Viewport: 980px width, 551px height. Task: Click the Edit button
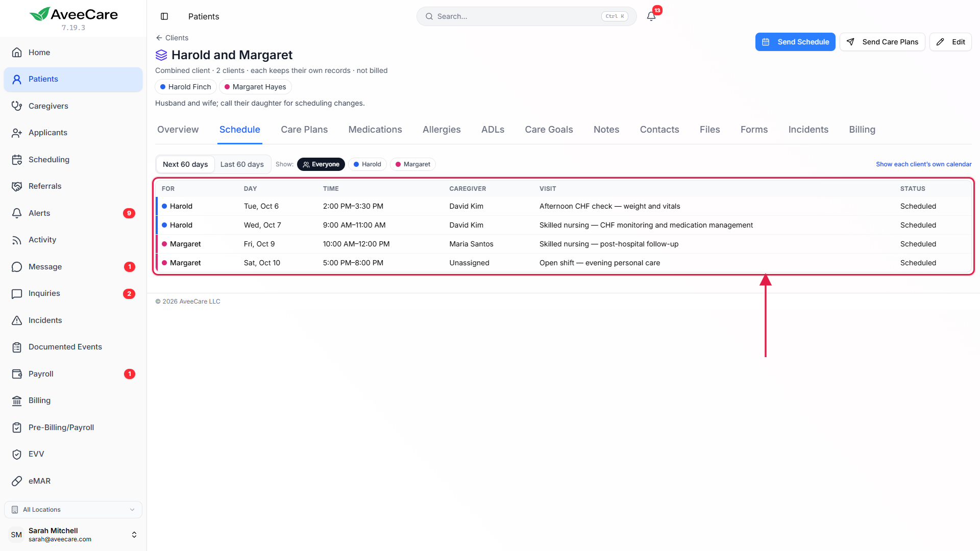[x=950, y=42]
